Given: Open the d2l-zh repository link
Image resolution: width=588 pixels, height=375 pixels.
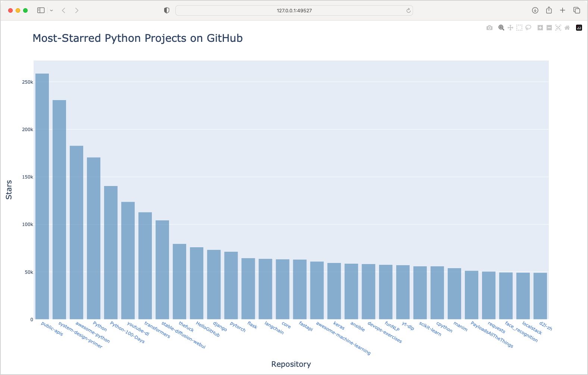Looking at the screenshot, I should pyautogui.click(x=546, y=326).
